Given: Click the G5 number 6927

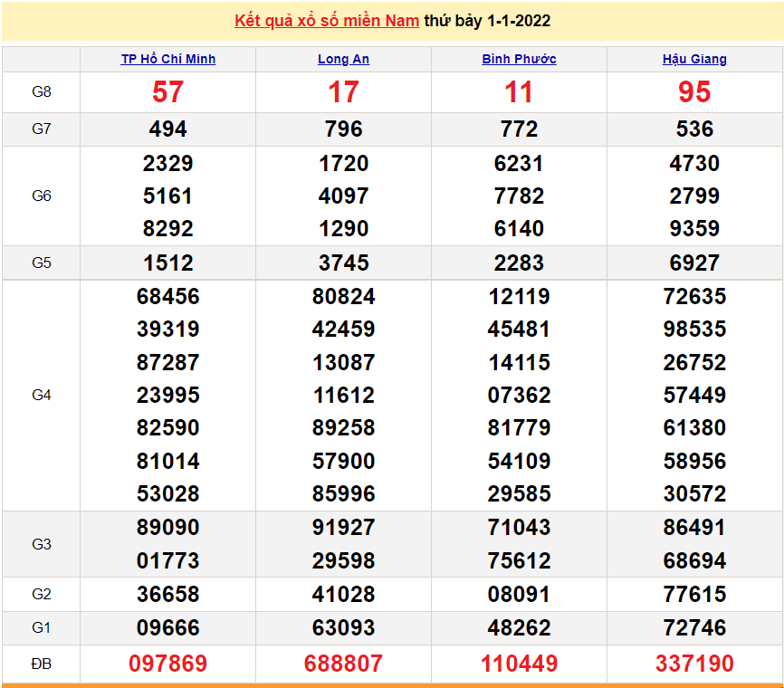Looking at the screenshot, I should point(694,263).
